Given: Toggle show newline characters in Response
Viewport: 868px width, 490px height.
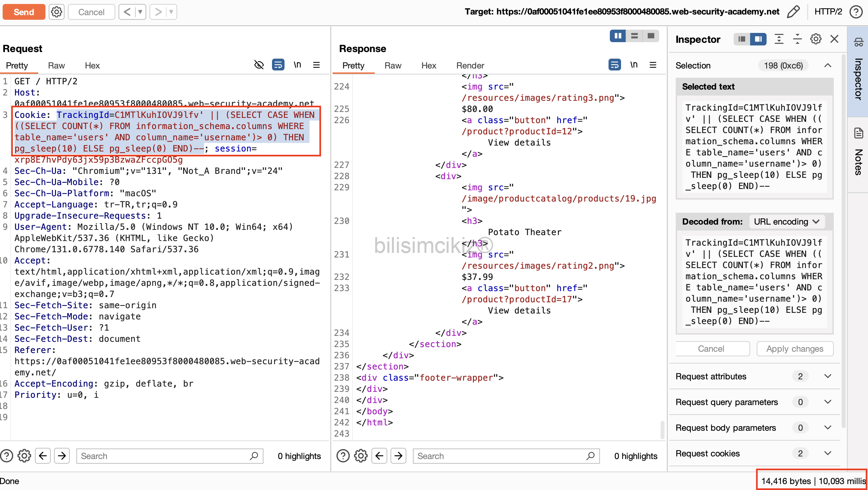Looking at the screenshot, I should coord(634,65).
